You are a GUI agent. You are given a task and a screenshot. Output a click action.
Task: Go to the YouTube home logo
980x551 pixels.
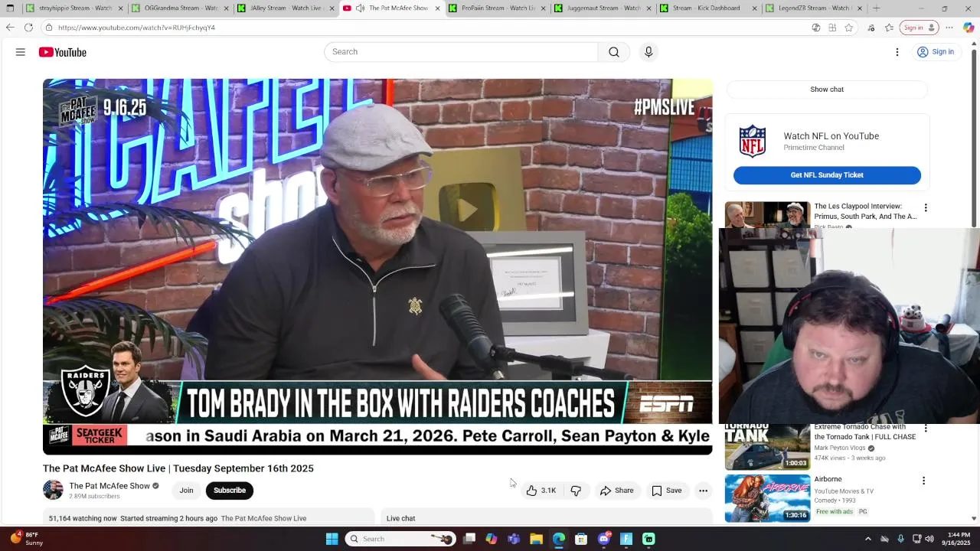tap(63, 52)
